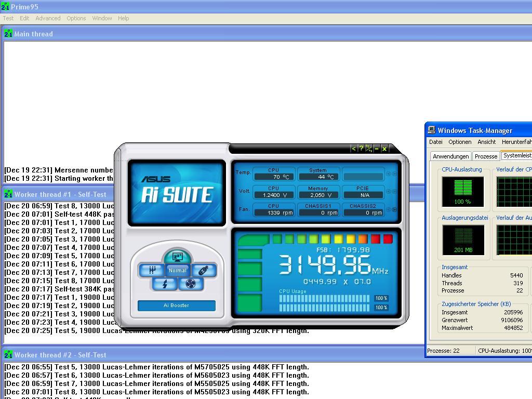This screenshot has height=399, width=532.
Task: Click the worker #2 log line for M5605023
Action: point(156,375)
